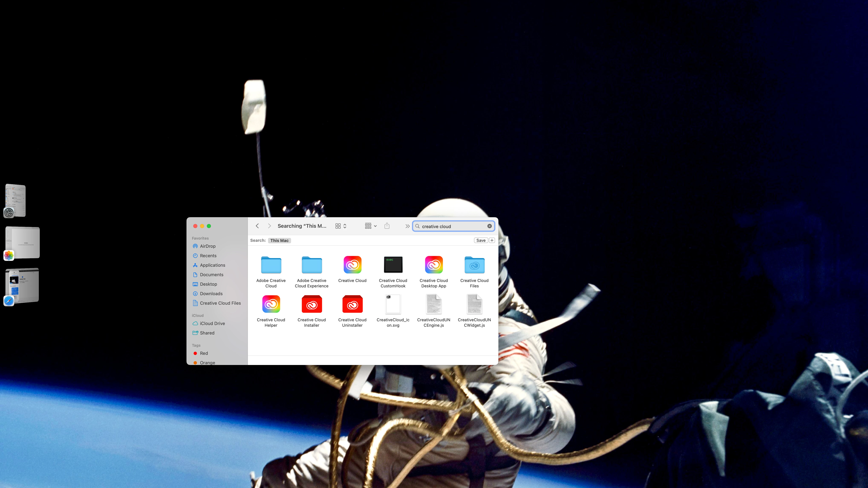Open the icon view switcher dropdown
The image size is (868, 488).
pos(341,226)
